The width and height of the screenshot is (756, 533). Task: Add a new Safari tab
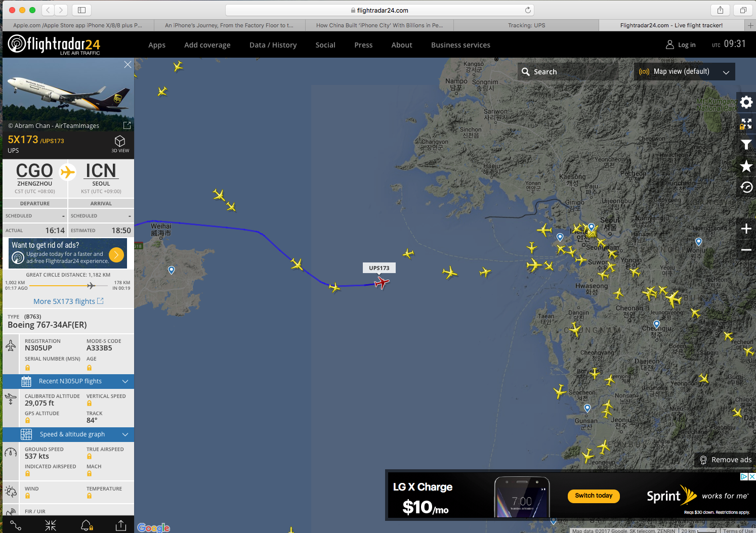750,25
